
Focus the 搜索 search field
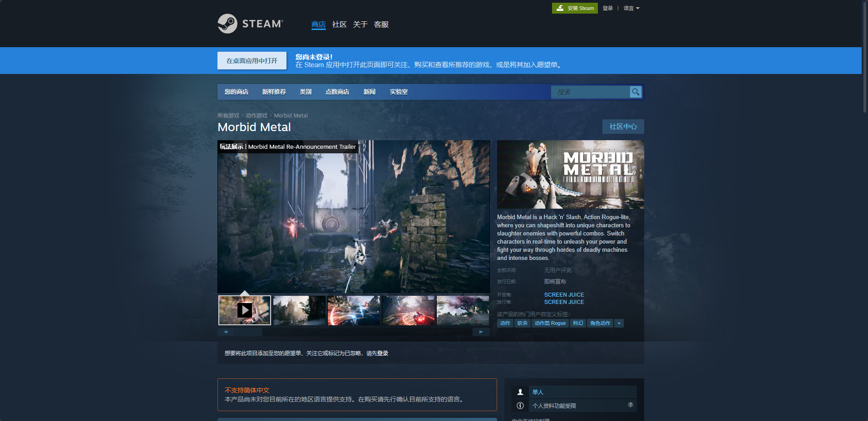tap(591, 92)
